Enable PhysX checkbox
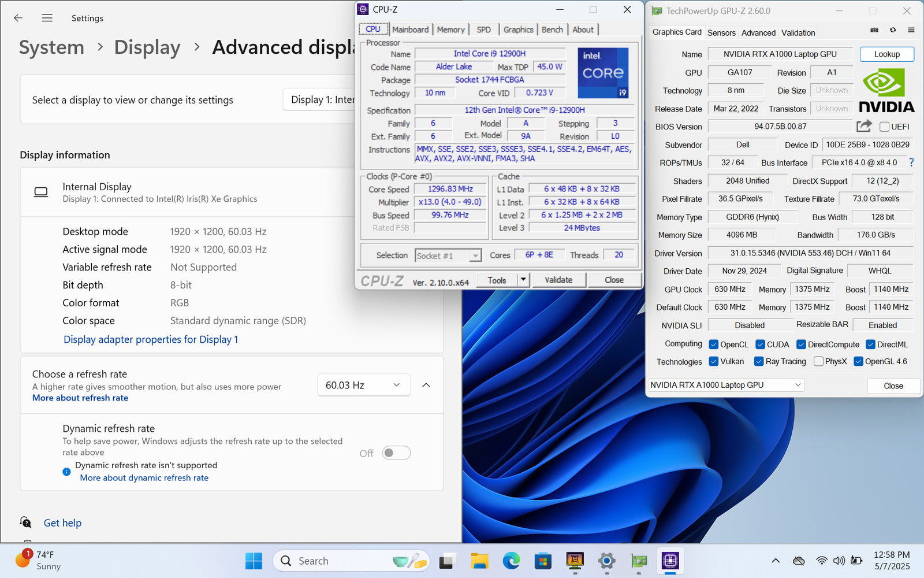Viewport: 924px width, 578px height. coord(818,361)
